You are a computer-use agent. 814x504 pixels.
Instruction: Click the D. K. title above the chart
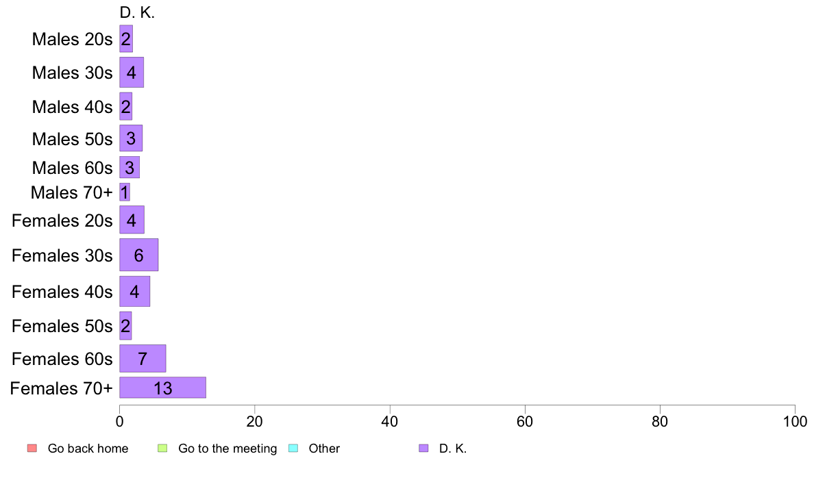click(x=137, y=12)
